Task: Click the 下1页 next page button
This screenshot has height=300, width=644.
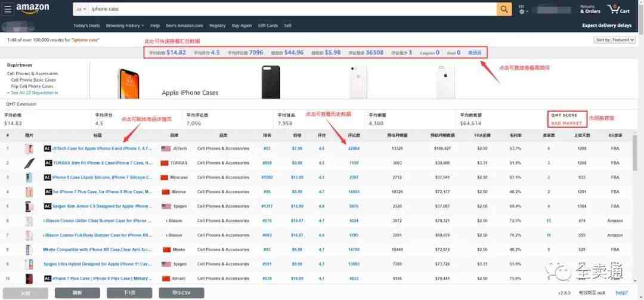Action: pyautogui.click(x=129, y=293)
